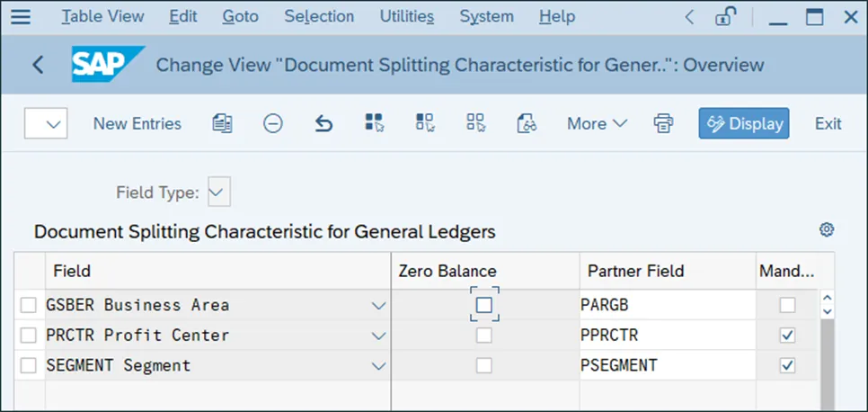This screenshot has width=868, height=412.
Task: Expand the Field Type dropdown
Action: tap(218, 192)
